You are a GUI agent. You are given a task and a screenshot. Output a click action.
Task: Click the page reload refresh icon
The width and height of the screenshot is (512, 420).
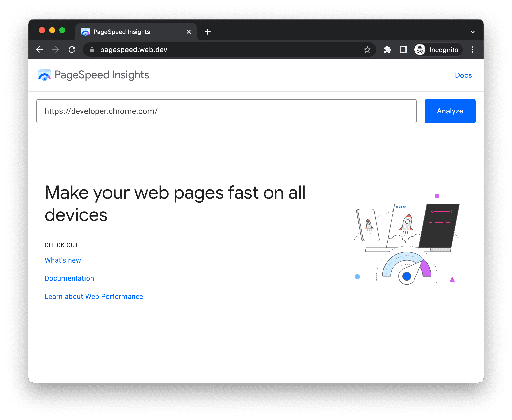click(72, 50)
